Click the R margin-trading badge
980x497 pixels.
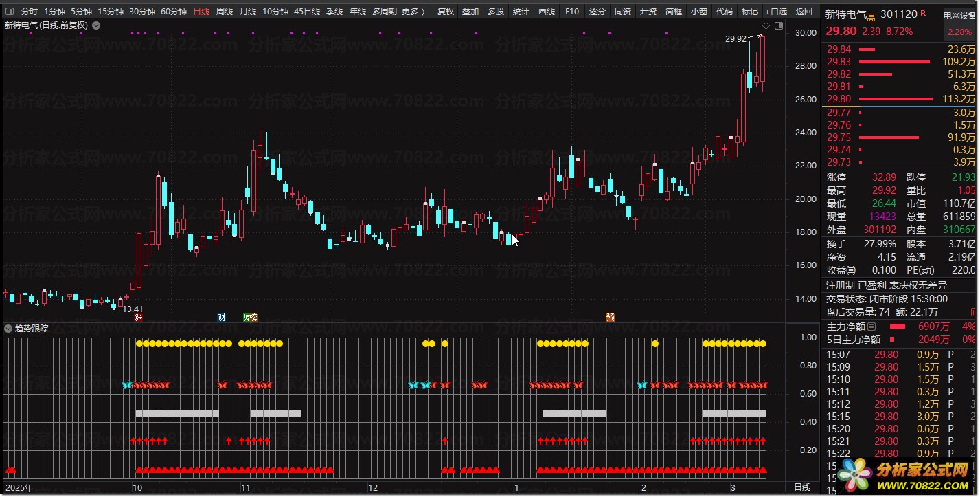pyautogui.click(x=922, y=13)
